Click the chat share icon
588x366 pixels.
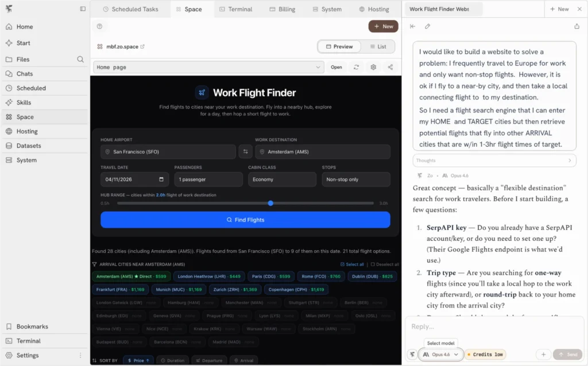pos(577,26)
